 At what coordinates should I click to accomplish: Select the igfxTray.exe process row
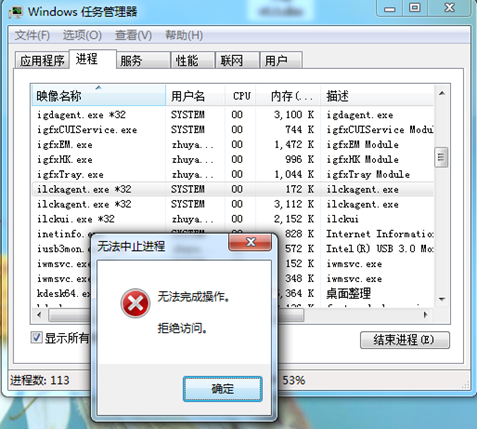click(233, 174)
